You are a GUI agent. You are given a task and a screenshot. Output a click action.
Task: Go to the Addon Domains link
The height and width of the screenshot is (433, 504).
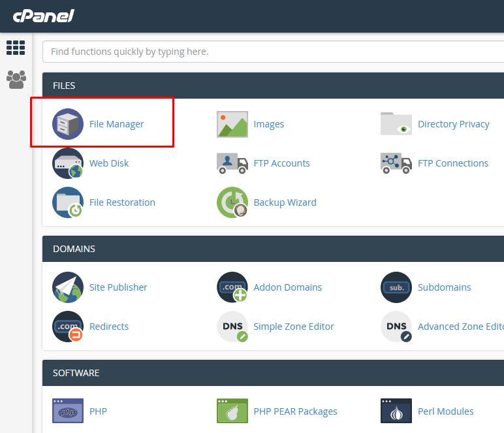tap(288, 287)
